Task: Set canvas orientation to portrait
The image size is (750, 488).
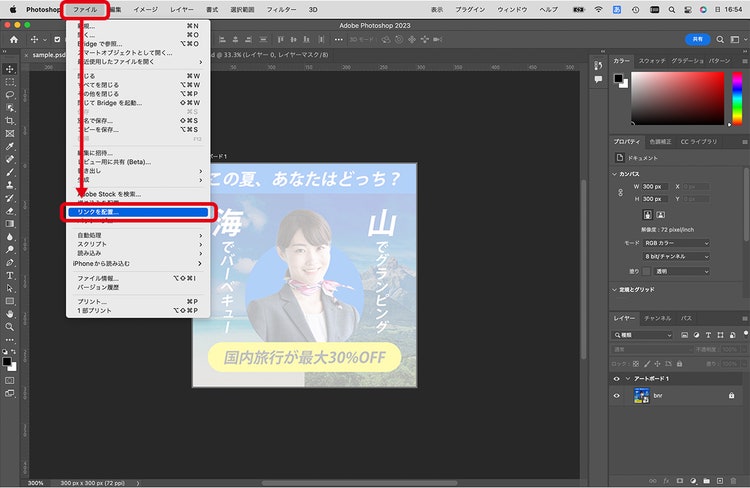Action: (x=647, y=215)
